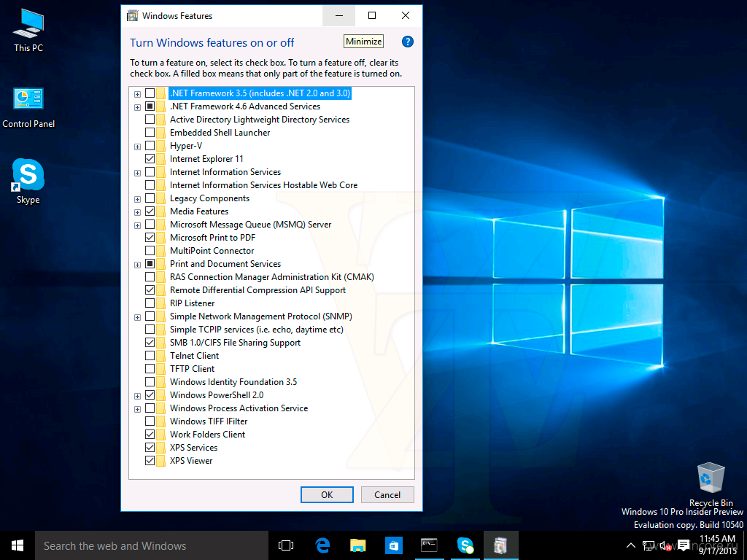This screenshot has width=747, height=560.
Task: Expand the Media Features node
Action: pyautogui.click(x=137, y=212)
